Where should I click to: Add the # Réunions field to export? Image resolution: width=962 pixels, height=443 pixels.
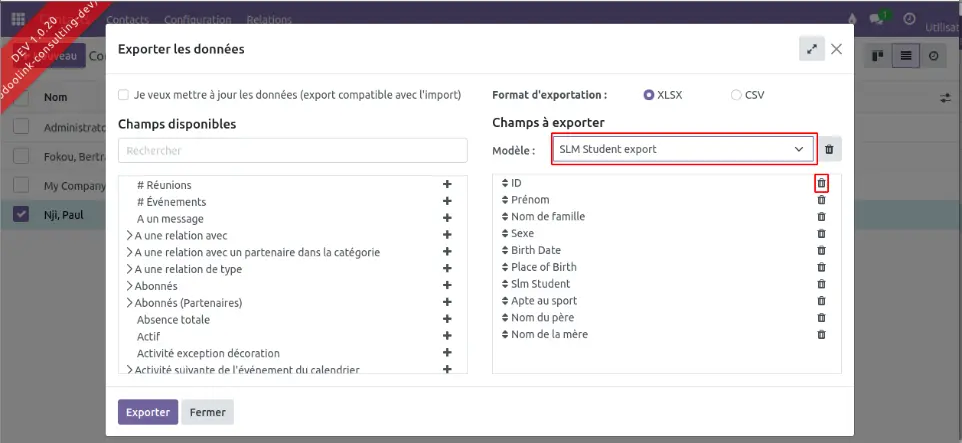447,185
